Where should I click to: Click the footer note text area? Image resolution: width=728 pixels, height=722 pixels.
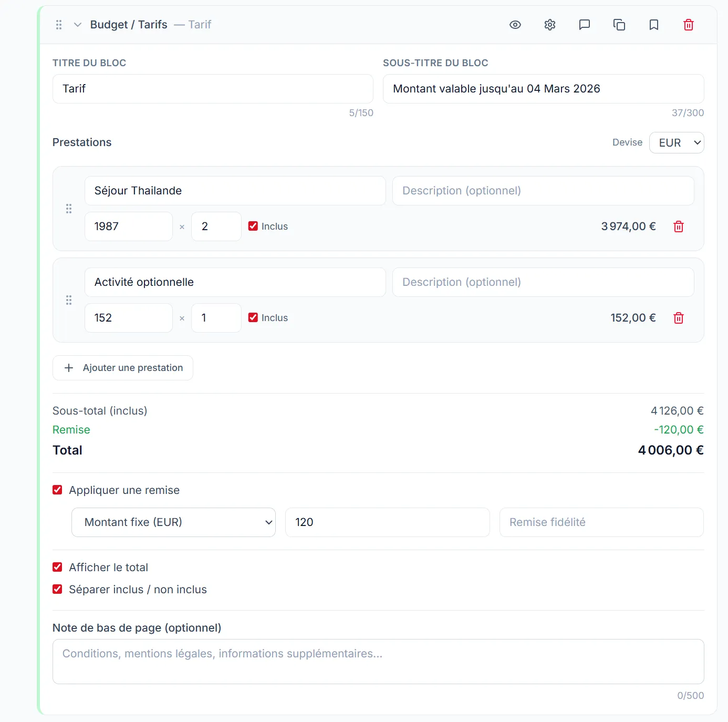coord(378,662)
